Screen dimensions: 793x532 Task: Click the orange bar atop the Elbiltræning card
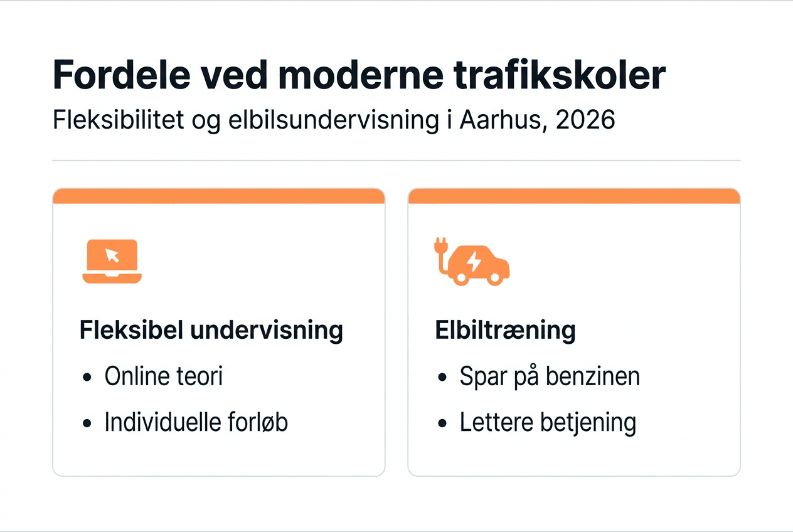[574, 196]
